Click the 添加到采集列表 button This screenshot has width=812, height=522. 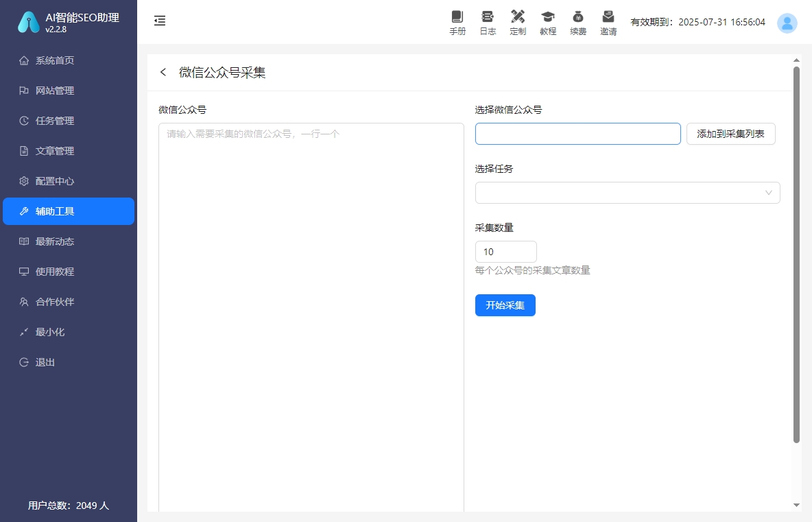click(x=730, y=134)
